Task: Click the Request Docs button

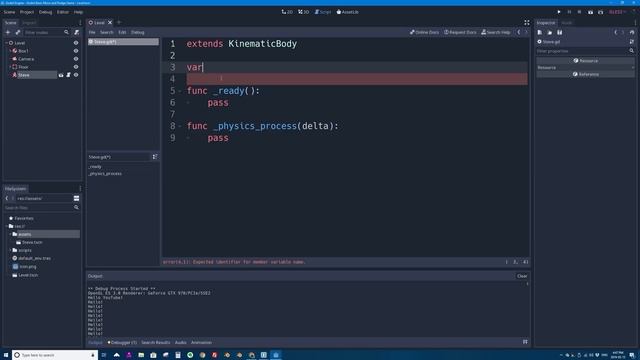Action: coord(460,32)
